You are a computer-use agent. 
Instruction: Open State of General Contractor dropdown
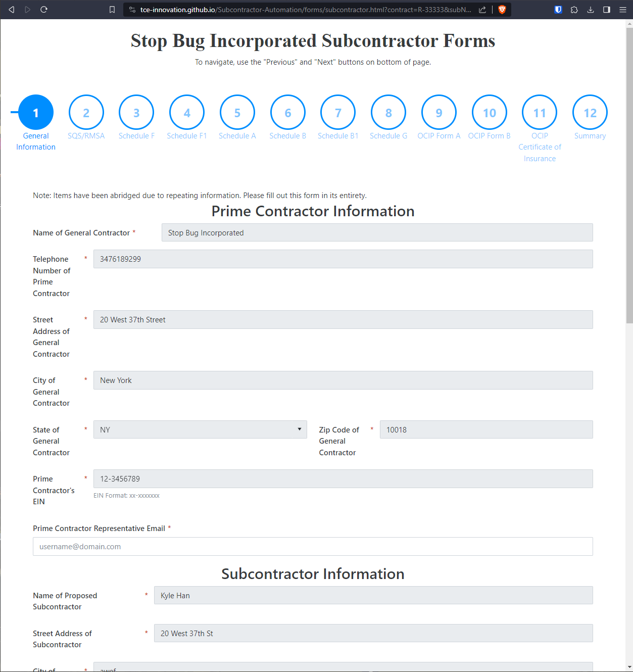tap(200, 429)
